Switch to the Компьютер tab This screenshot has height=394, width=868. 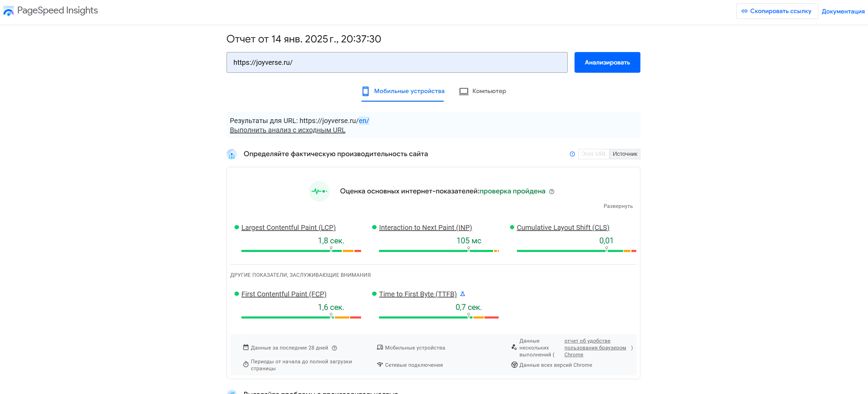click(489, 91)
